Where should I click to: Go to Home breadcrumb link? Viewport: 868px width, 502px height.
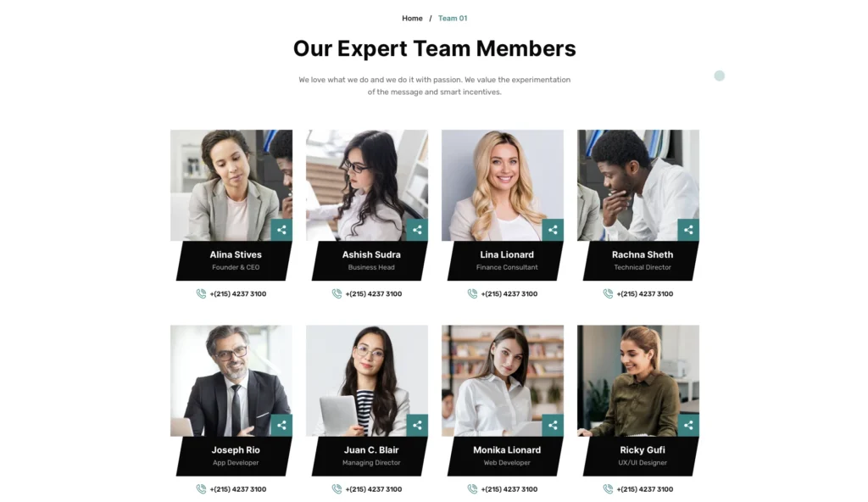pyautogui.click(x=412, y=19)
